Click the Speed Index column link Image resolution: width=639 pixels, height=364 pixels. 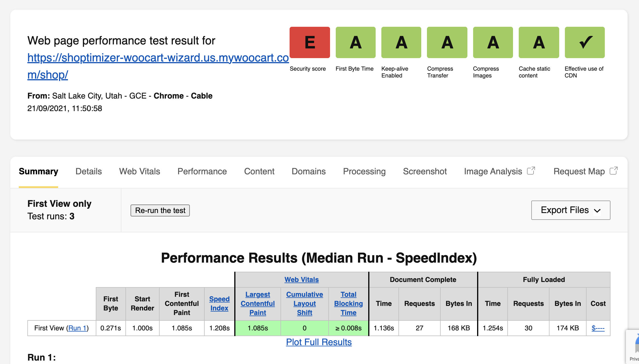click(x=219, y=304)
